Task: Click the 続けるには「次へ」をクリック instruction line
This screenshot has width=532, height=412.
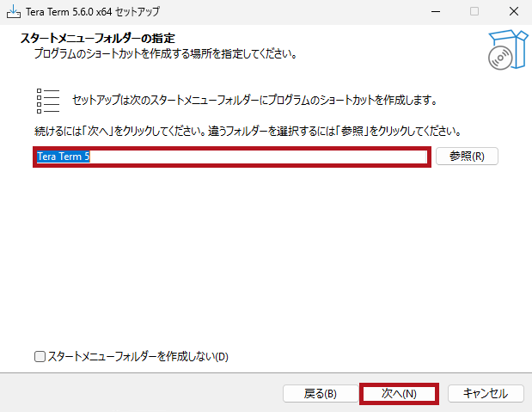Action: (x=242, y=132)
